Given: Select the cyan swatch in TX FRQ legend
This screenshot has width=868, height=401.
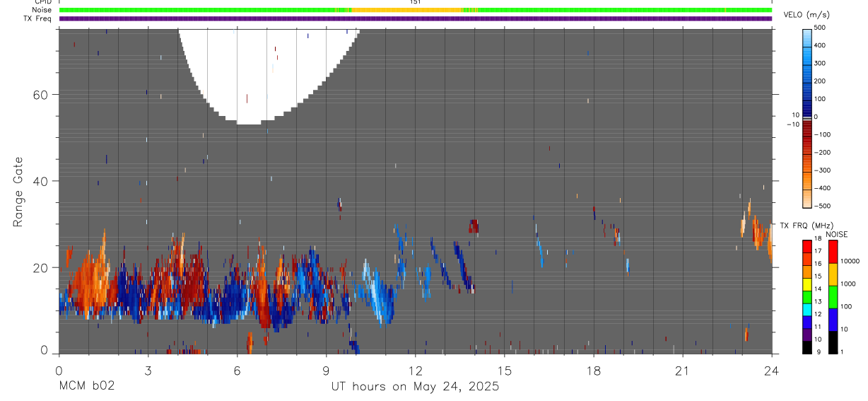Looking at the screenshot, I should coord(807,310).
